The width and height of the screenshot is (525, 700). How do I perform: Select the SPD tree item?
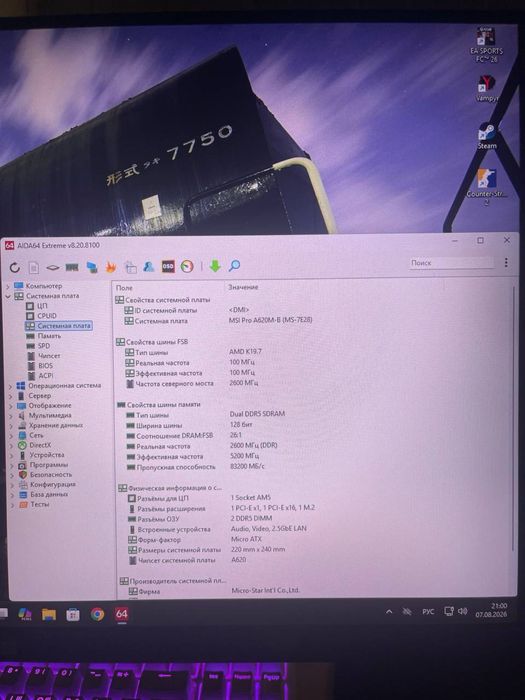38,346
